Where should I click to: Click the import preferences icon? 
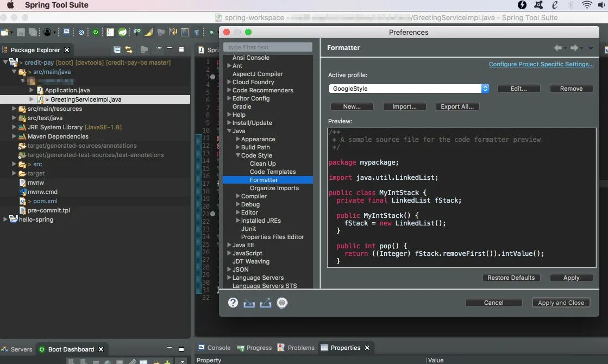pos(249,303)
